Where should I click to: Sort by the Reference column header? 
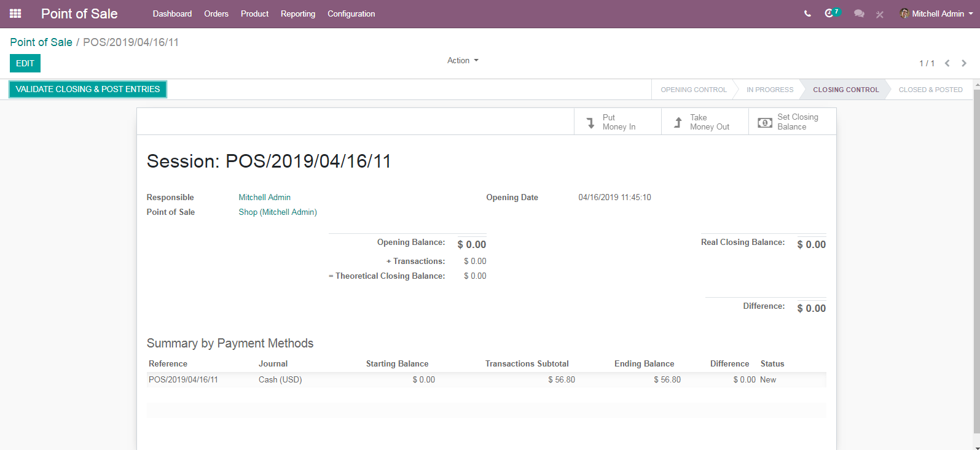[168, 363]
